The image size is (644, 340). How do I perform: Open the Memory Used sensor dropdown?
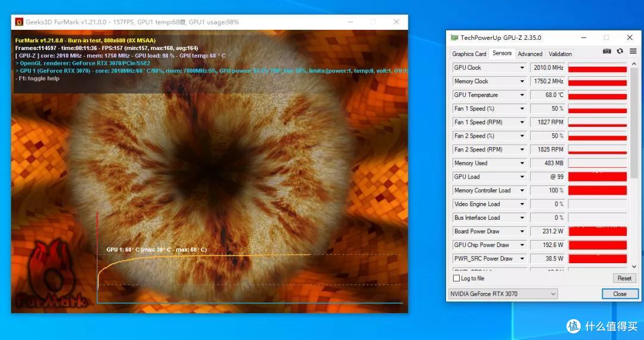(522, 163)
